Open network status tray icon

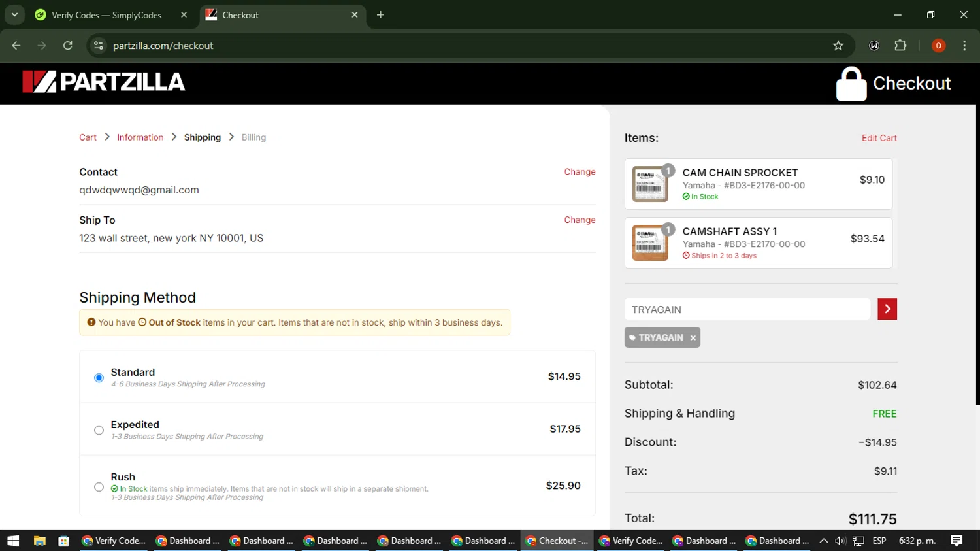(858, 541)
